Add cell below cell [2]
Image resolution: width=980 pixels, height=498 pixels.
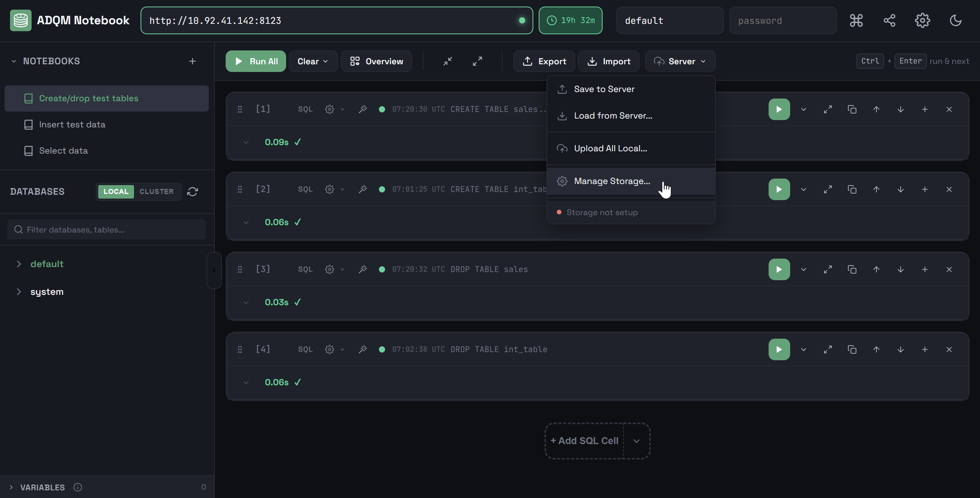point(925,189)
